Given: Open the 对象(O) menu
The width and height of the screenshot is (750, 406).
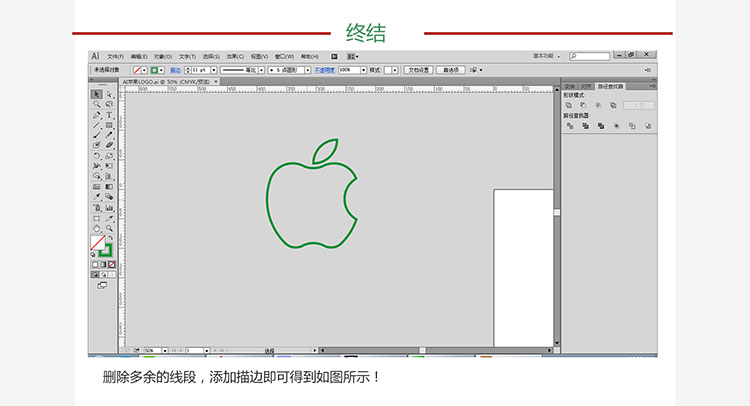Looking at the screenshot, I should (x=163, y=56).
